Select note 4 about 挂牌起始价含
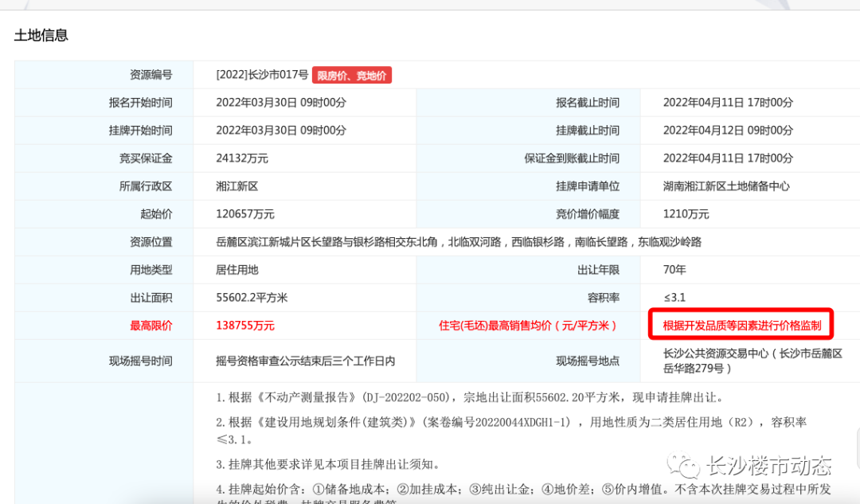This screenshot has height=504, width=860. (x=524, y=494)
